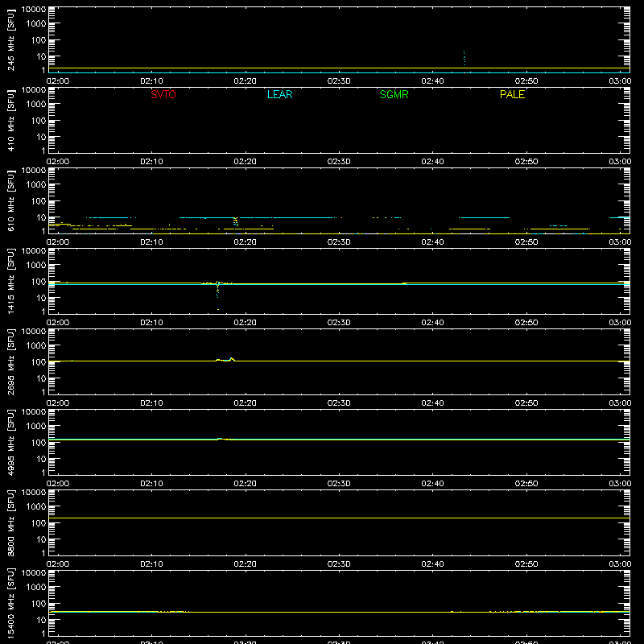
Task: Click the 02:30 time label under the 245 MHz panel
Action: pyautogui.click(x=339, y=81)
